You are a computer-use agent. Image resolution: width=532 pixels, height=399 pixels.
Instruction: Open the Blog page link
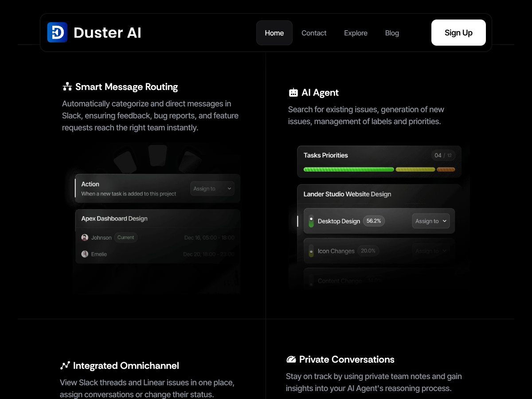[x=392, y=33]
